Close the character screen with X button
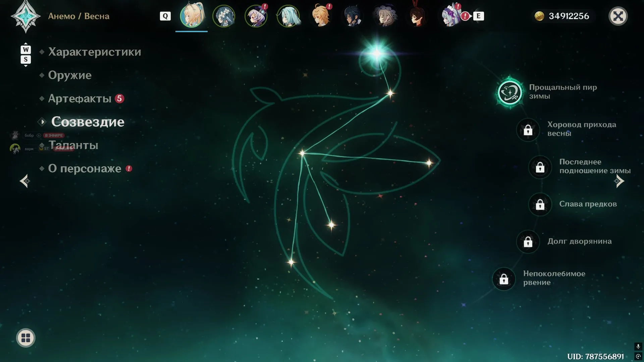The image size is (644, 362). [618, 16]
